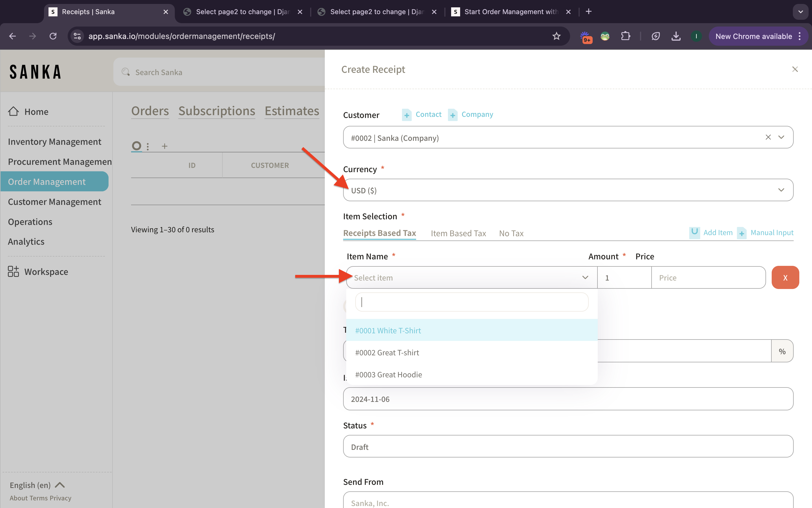The image size is (812, 508).
Task: Click the circle view icon above table
Action: (136, 146)
